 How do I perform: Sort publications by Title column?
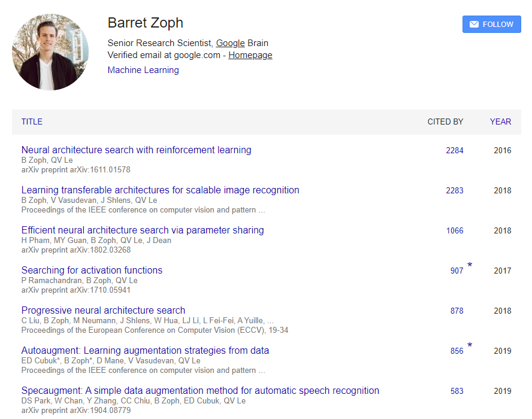tap(32, 122)
